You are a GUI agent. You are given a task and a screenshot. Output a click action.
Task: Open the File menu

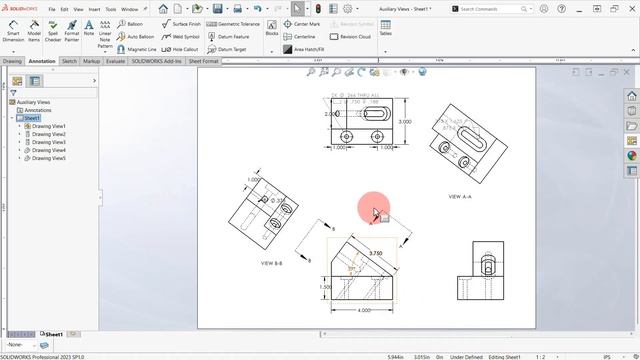click(x=51, y=9)
